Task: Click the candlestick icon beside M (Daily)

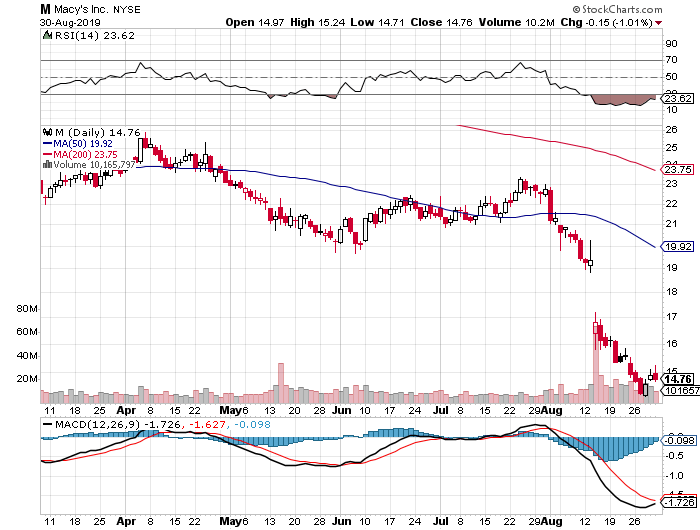Action: [x=47, y=132]
